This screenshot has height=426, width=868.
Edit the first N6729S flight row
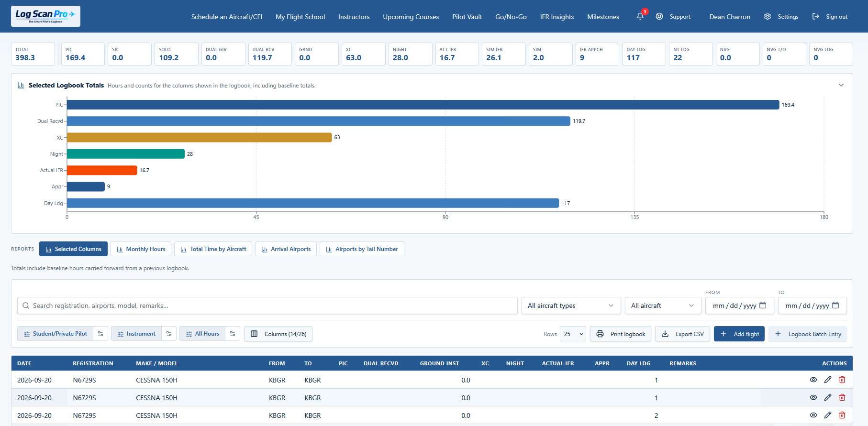pyautogui.click(x=828, y=380)
